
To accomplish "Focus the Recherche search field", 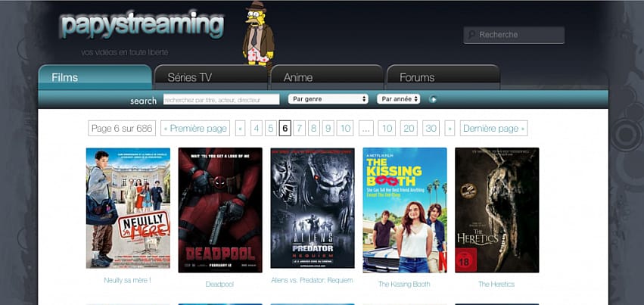I will (514, 35).
